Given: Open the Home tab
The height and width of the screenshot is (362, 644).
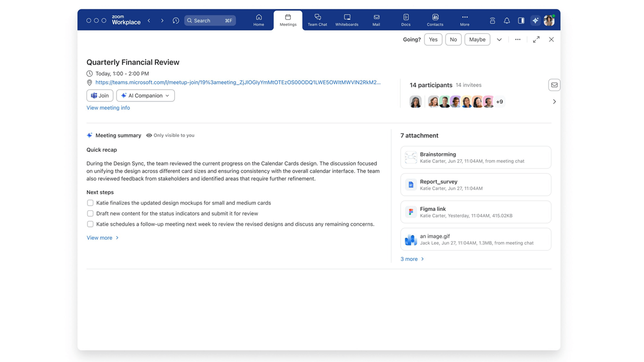Looking at the screenshot, I should click(259, 20).
